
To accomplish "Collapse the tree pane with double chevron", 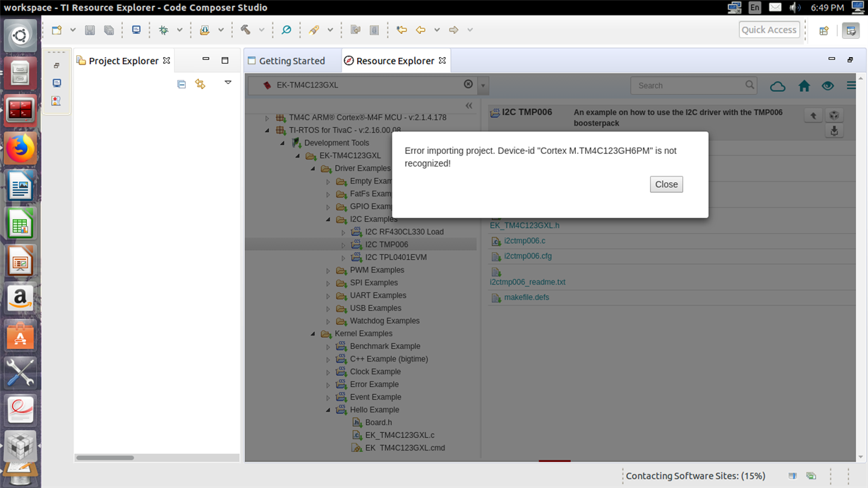I will tap(469, 105).
